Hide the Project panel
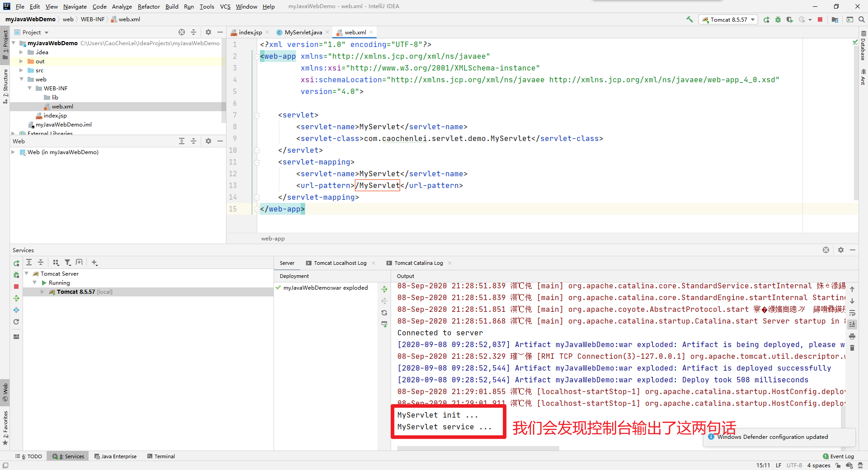Screen dimensions: 868x470 tap(220, 32)
